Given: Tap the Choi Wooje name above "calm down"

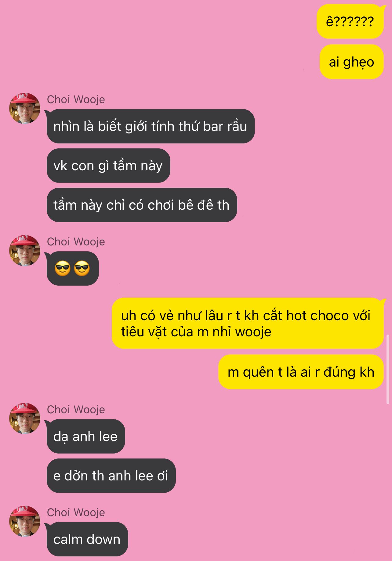Looking at the screenshot, I should pyautogui.click(x=76, y=512).
